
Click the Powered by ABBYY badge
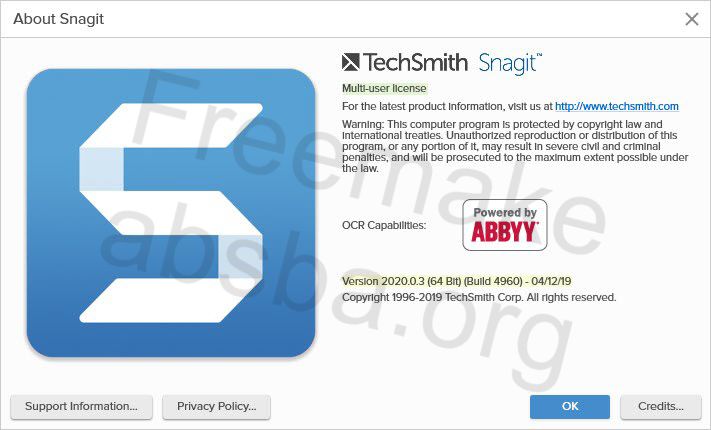click(x=505, y=225)
